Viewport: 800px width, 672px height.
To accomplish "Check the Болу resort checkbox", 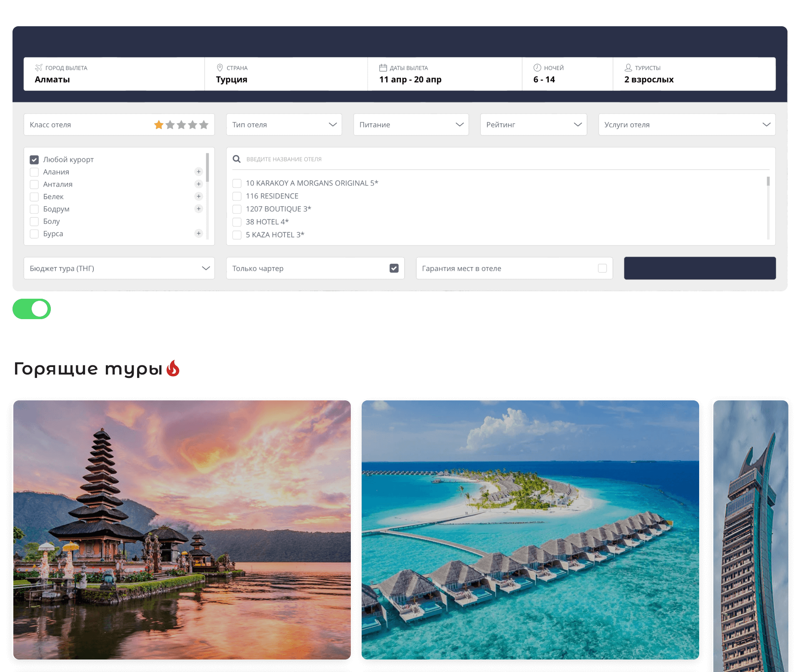I will pyautogui.click(x=34, y=221).
